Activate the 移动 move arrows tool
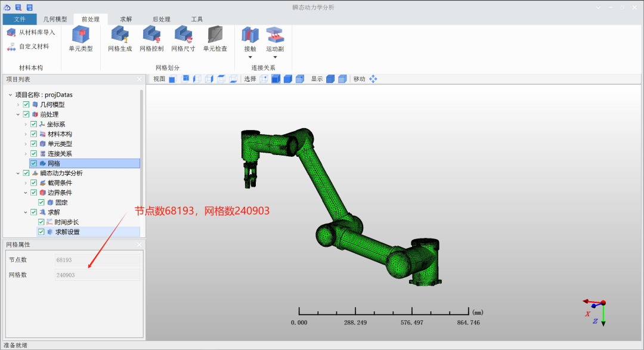Image resolution: width=644 pixels, height=350 pixels. (x=373, y=79)
